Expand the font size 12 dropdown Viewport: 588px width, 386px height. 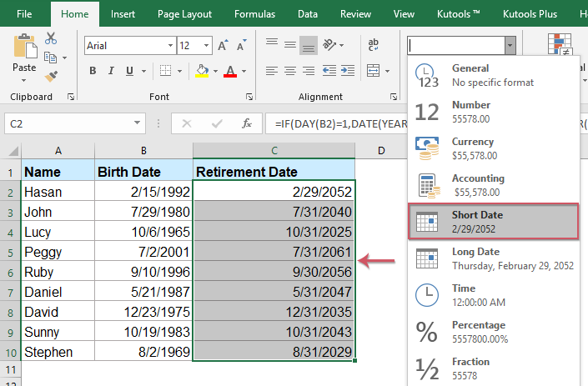[206, 46]
